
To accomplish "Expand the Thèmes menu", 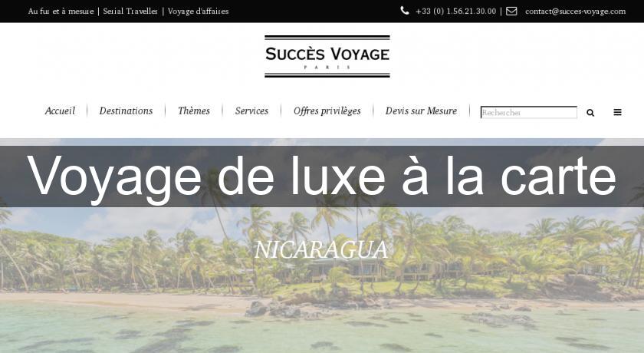I will pyautogui.click(x=194, y=111).
